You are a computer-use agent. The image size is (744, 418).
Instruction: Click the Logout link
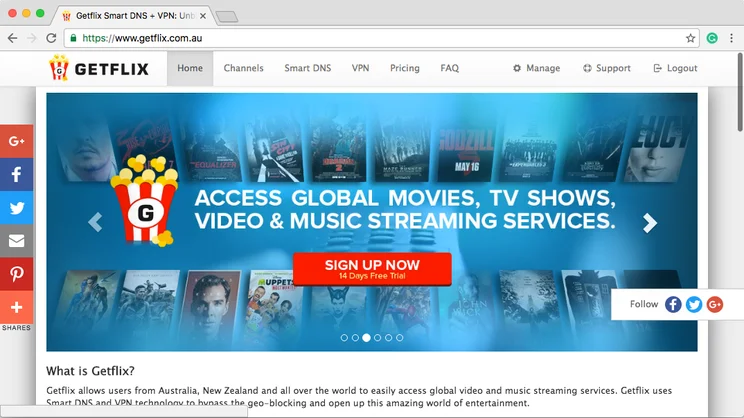tap(675, 68)
